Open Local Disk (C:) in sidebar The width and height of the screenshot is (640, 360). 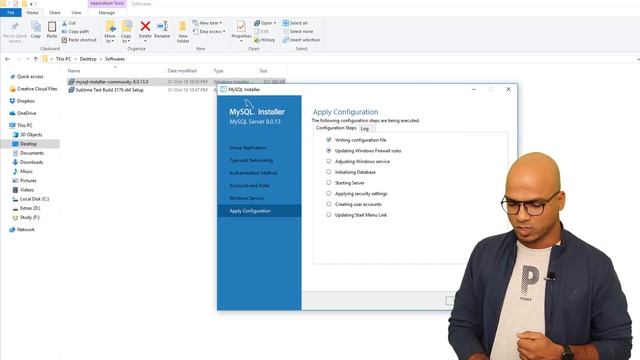[34, 199]
